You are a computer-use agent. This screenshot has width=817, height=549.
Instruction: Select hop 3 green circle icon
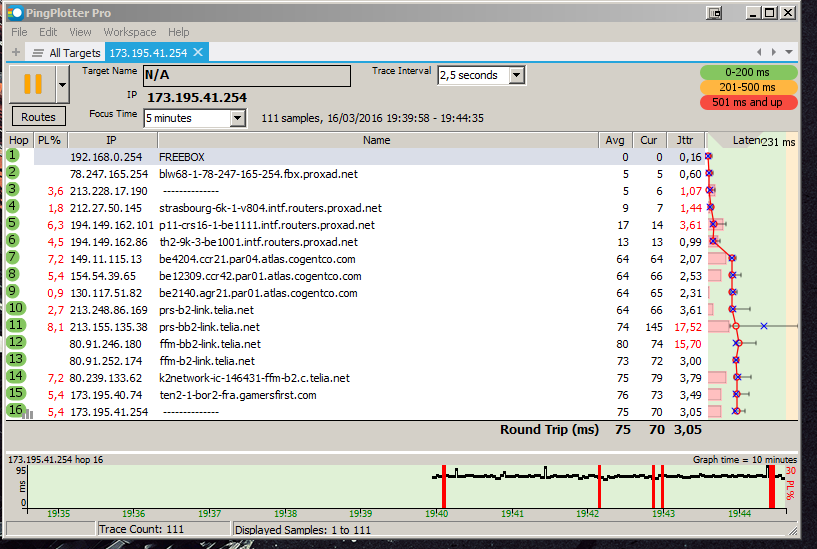13,189
